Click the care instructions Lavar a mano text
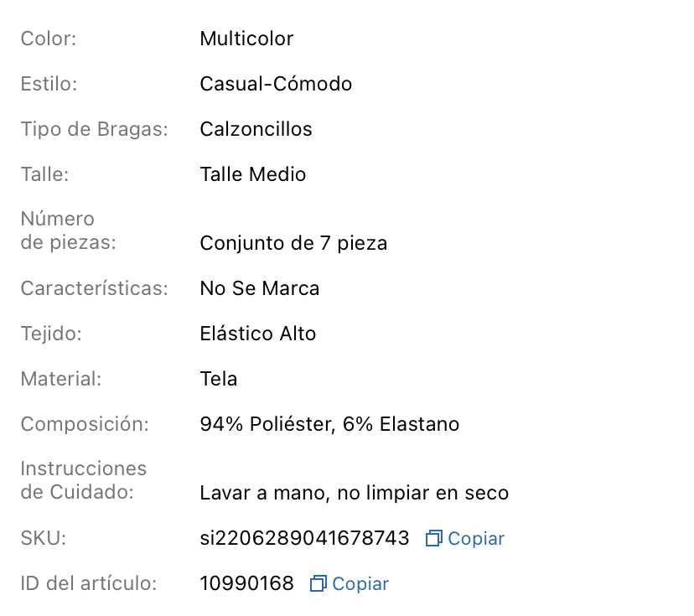Screen dimensions: 694x616 (353, 493)
